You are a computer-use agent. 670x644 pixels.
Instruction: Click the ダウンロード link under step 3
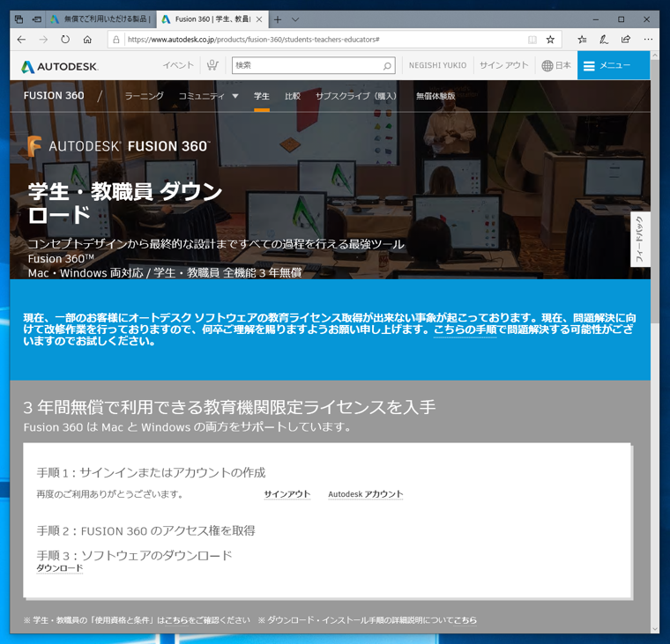59,568
